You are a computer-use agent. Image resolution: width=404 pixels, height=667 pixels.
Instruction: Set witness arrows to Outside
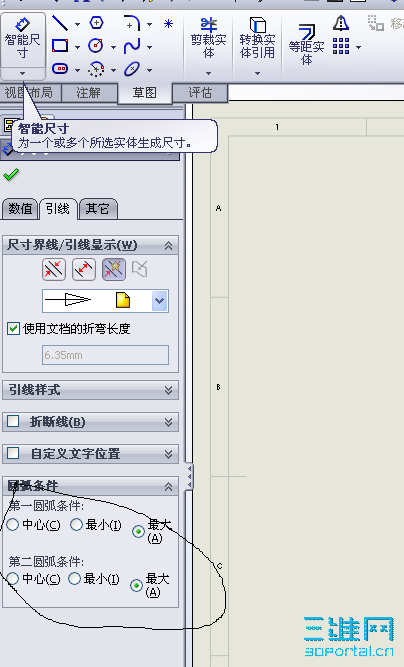click(x=54, y=269)
